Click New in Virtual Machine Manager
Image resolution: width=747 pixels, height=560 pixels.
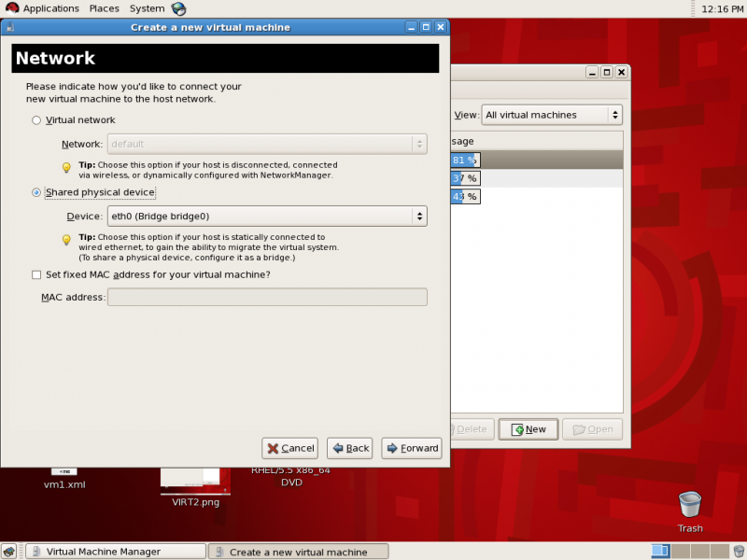pos(528,429)
